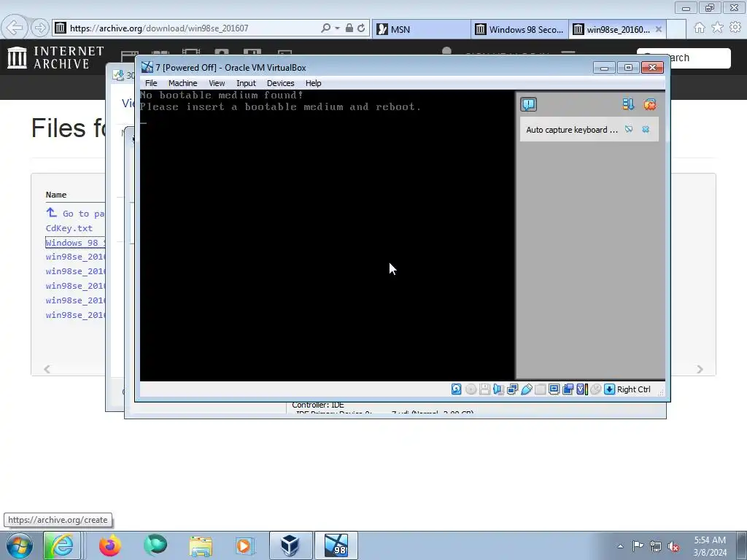Click the browser Home icon
This screenshot has width=747, height=560.
(x=700, y=28)
